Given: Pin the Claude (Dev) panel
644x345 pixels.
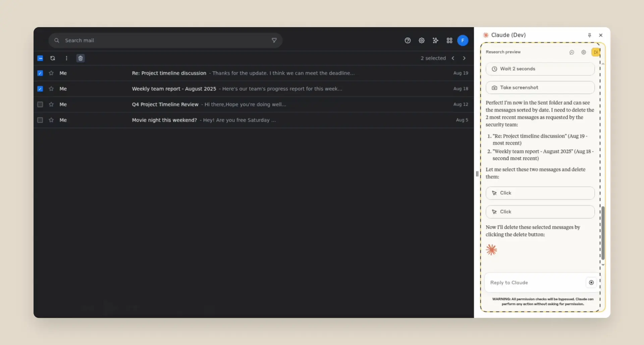Looking at the screenshot, I should pos(589,35).
